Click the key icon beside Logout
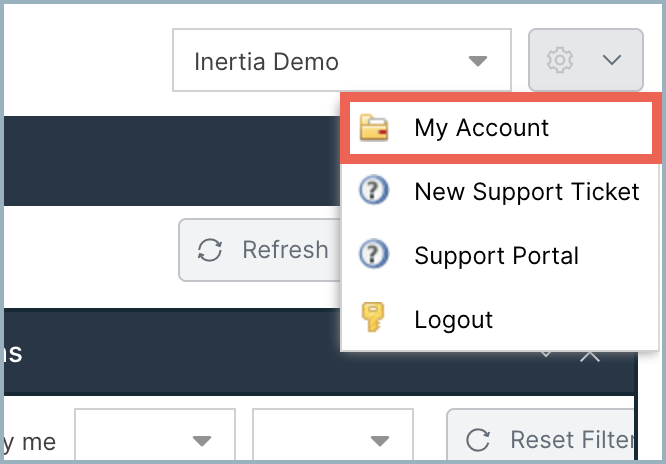666x464 pixels. 373,317
